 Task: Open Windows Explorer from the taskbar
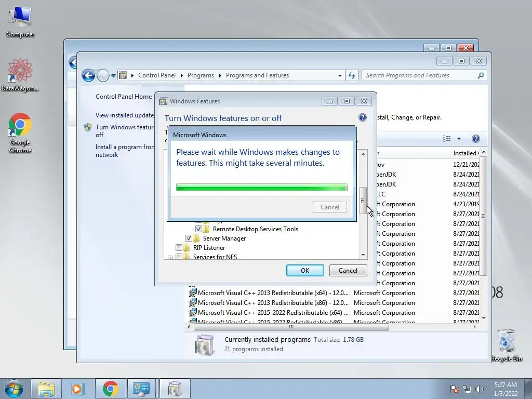point(46,389)
